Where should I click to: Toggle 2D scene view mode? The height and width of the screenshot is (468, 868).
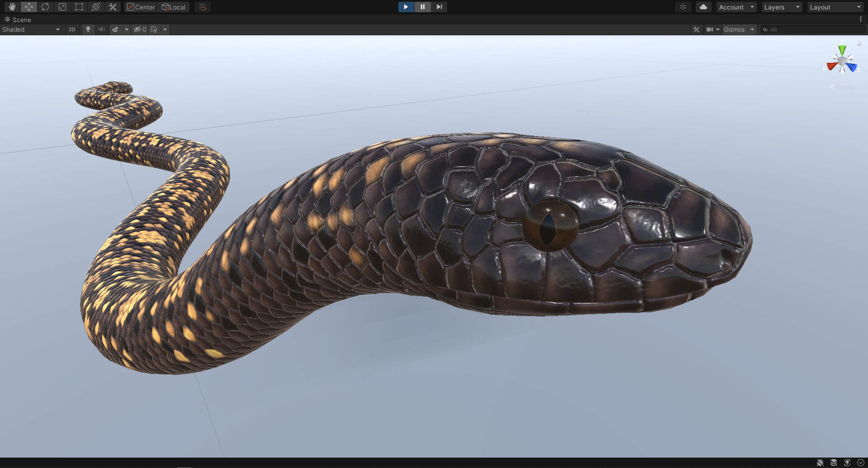click(72, 29)
